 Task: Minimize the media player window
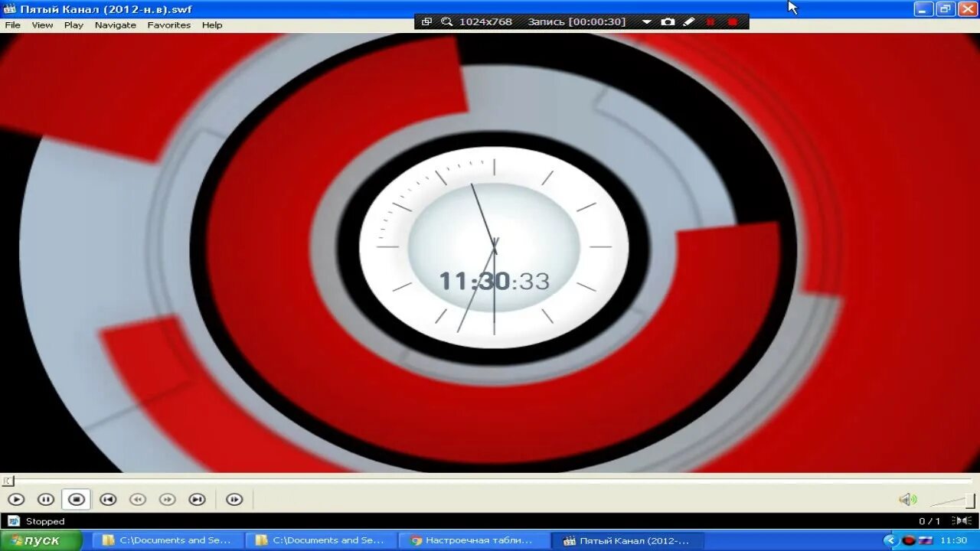click(924, 9)
